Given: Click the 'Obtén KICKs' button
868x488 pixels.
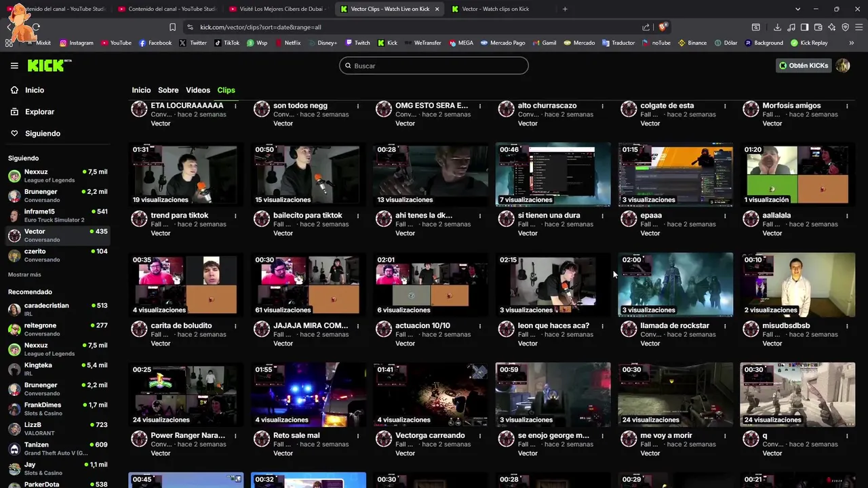Looking at the screenshot, I should (x=804, y=66).
